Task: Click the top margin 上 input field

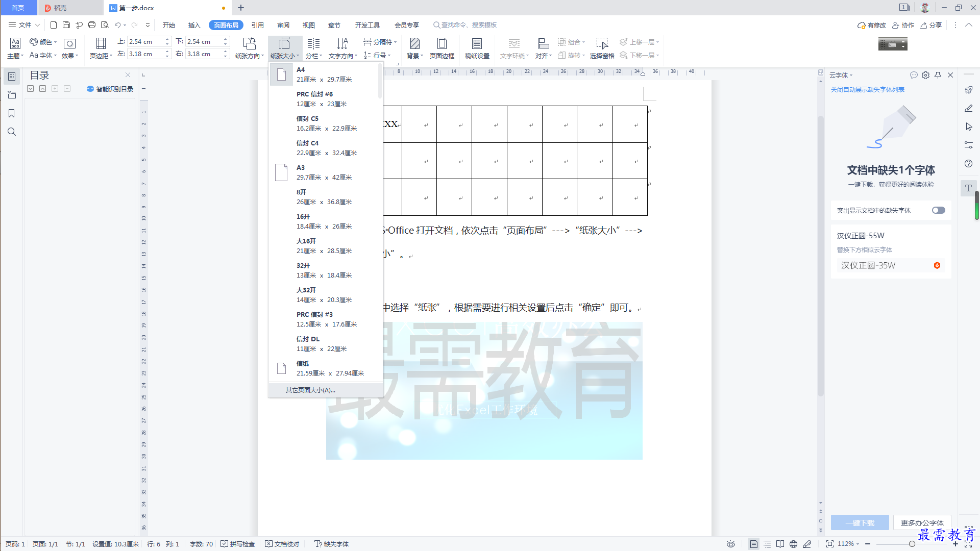Action: tap(145, 42)
